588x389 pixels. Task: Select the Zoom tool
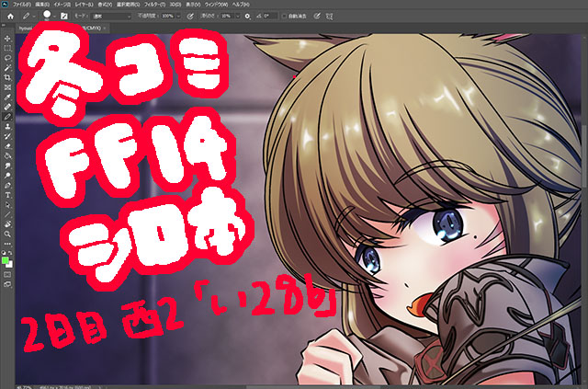(7, 234)
